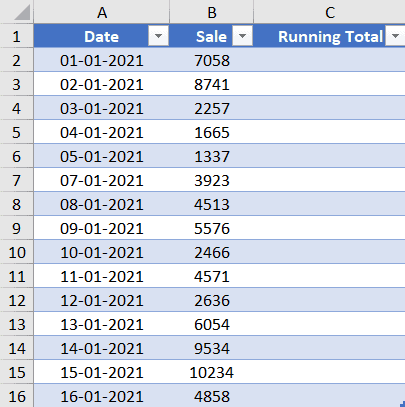Click the Running Total cell in row 10
405x407 pixels.
(329, 252)
